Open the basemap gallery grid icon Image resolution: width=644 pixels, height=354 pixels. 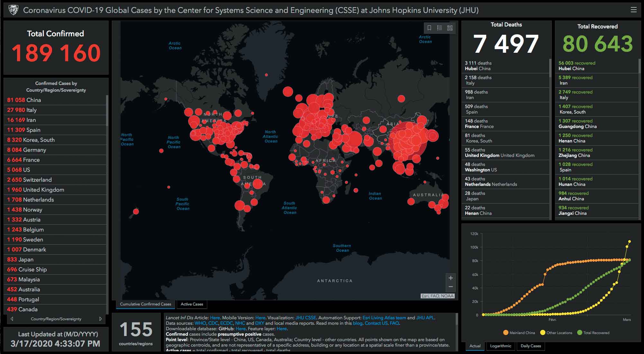coord(450,28)
